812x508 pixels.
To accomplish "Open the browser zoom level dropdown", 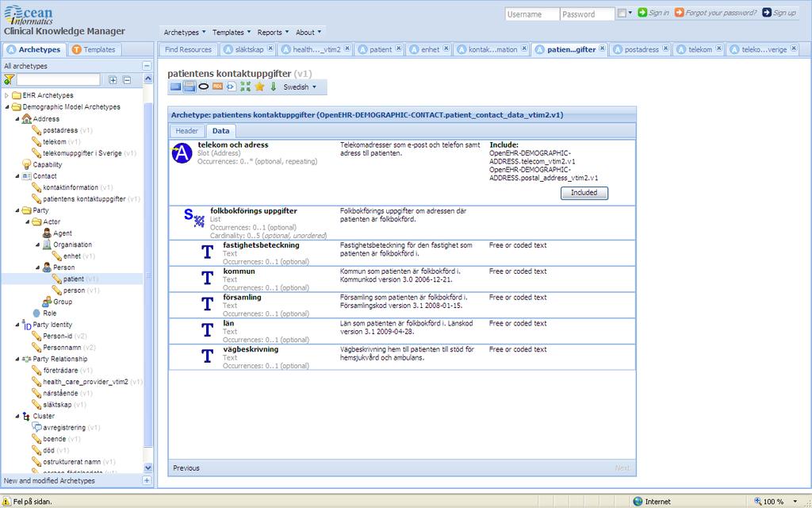I will coord(795,502).
